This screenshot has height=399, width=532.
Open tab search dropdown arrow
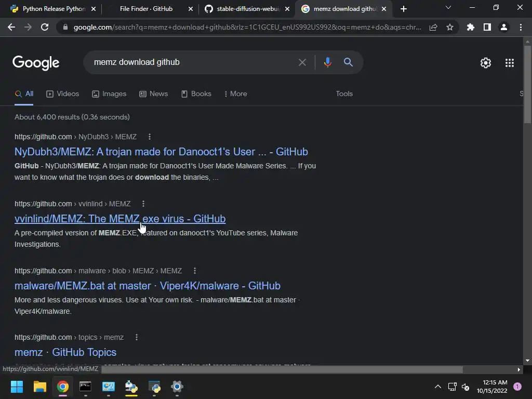pos(448,7)
